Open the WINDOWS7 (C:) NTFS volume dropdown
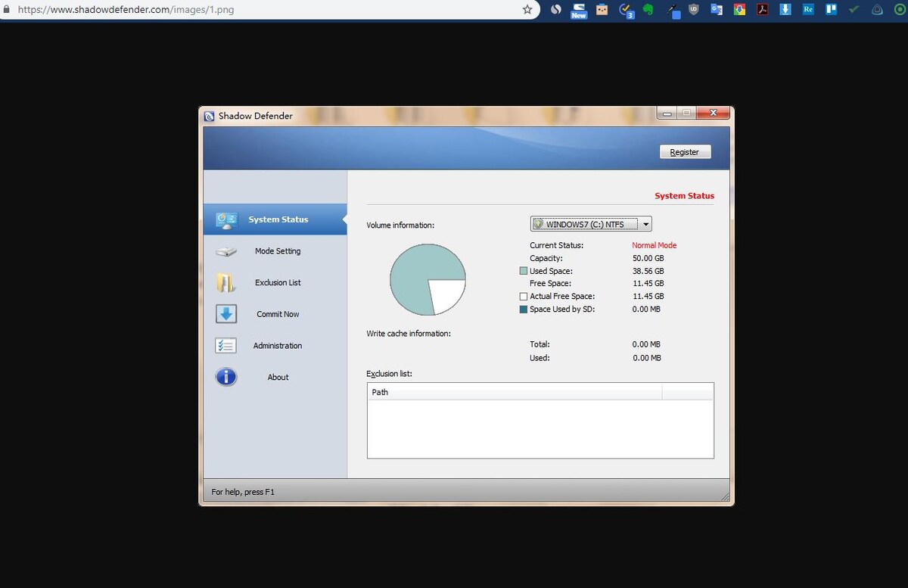The width and height of the screenshot is (908, 588). tap(591, 224)
